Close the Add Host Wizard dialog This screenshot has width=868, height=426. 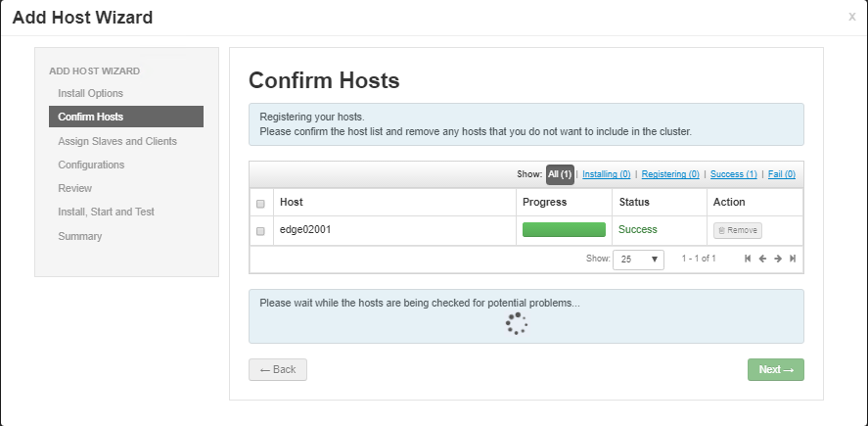tap(851, 17)
